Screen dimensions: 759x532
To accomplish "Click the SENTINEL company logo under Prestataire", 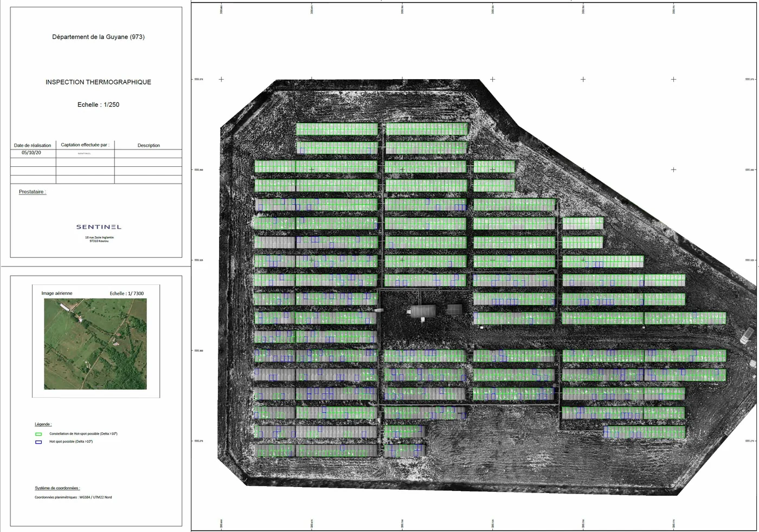I will 99,227.
